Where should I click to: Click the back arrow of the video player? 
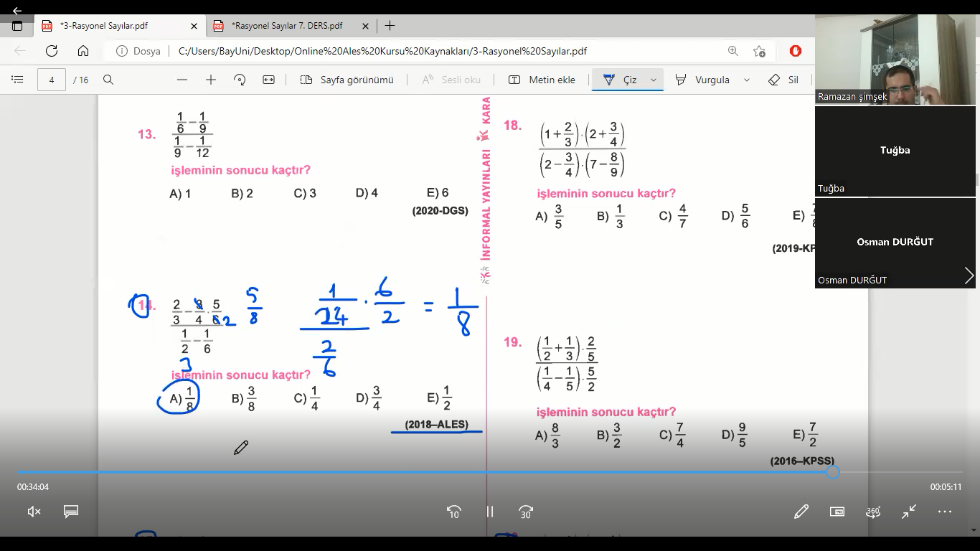click(17, 11)
